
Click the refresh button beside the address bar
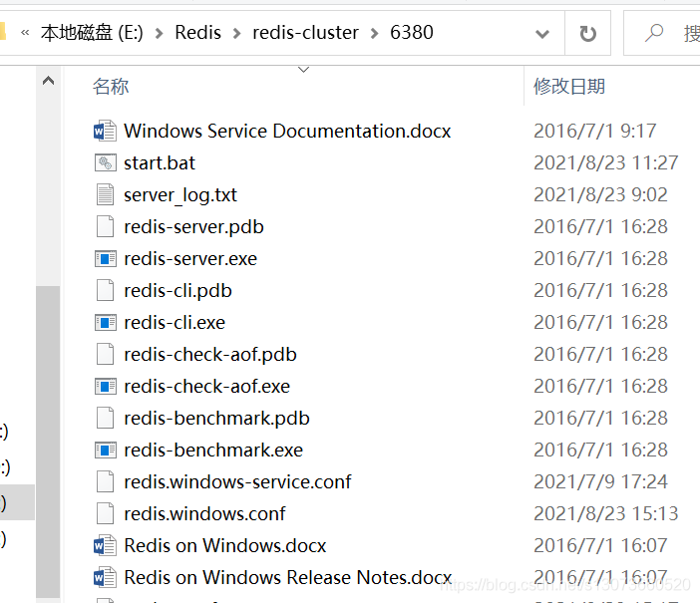[587, 33]
